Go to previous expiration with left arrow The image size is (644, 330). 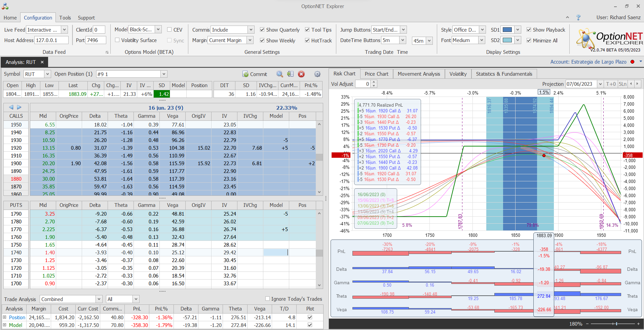point(11,107)
